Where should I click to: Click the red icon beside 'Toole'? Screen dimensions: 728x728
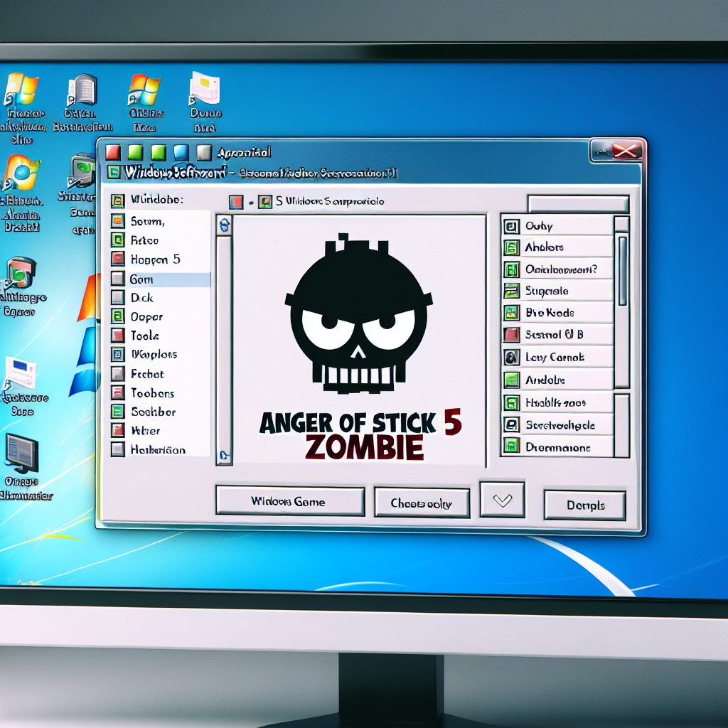click(x=118, y=336)
